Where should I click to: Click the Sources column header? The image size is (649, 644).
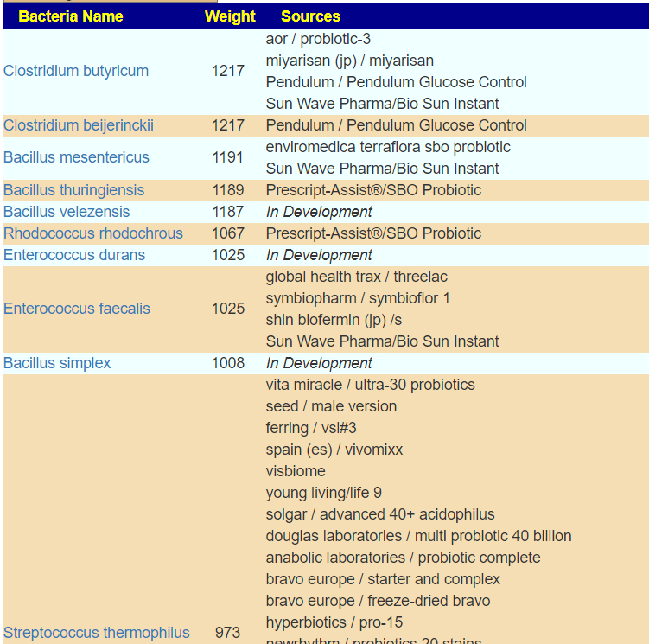point(310,16)
